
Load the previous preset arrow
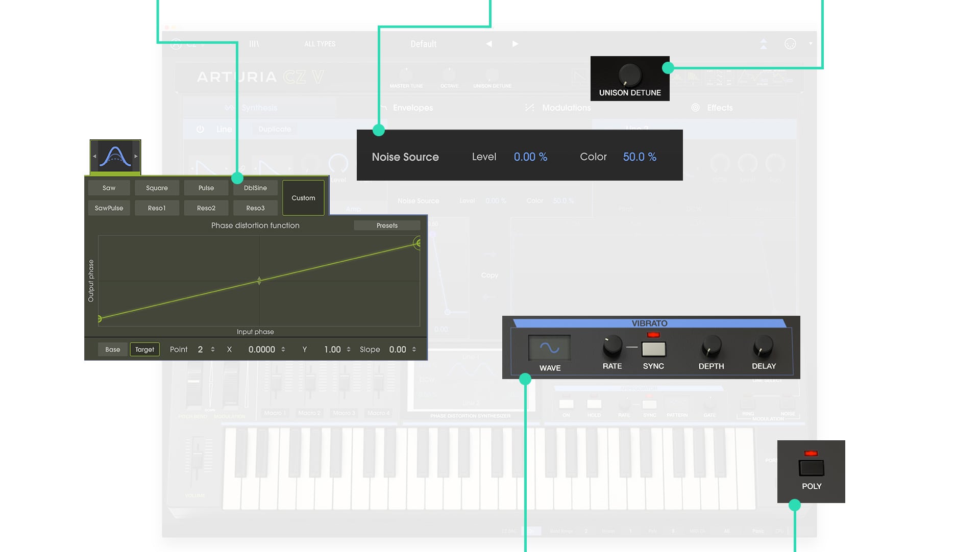(x=489, y=44)
